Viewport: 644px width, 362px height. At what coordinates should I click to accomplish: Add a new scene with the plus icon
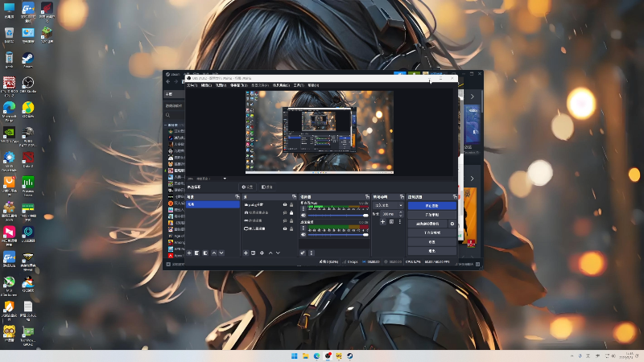coord(189,253)
